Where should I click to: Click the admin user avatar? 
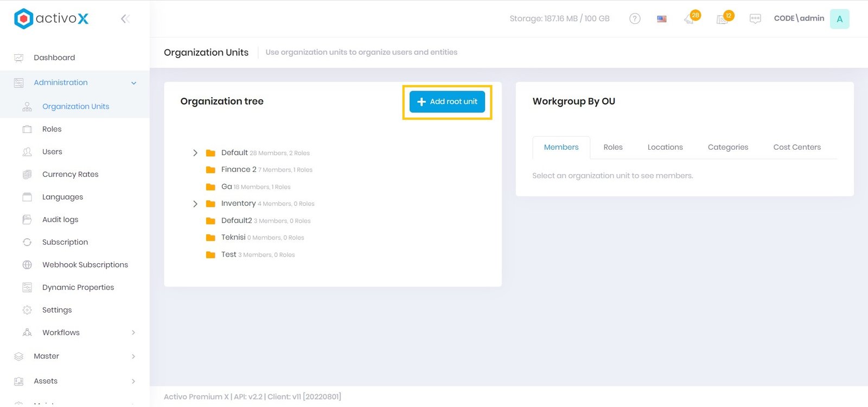pos(839,19)
